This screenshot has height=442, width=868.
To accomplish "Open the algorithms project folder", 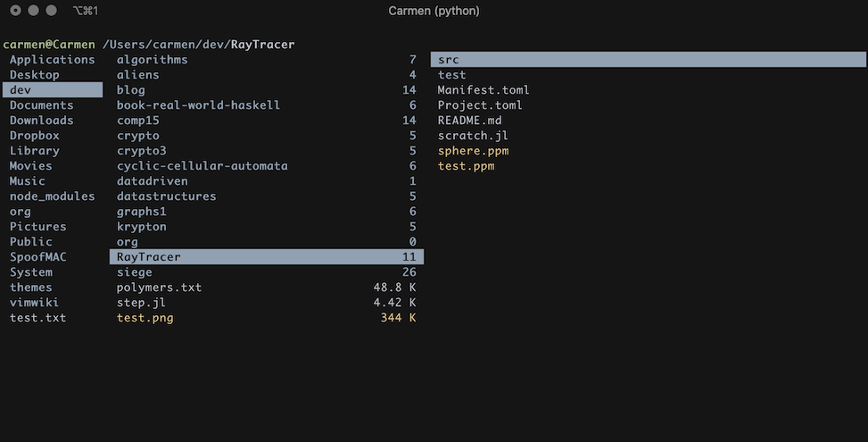I will [x=152, y=60].
